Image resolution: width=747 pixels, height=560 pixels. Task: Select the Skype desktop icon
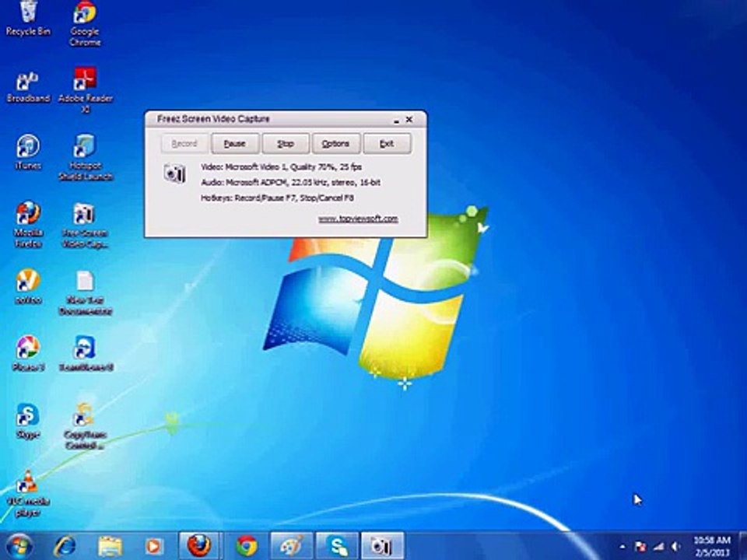tap(28, 421)
